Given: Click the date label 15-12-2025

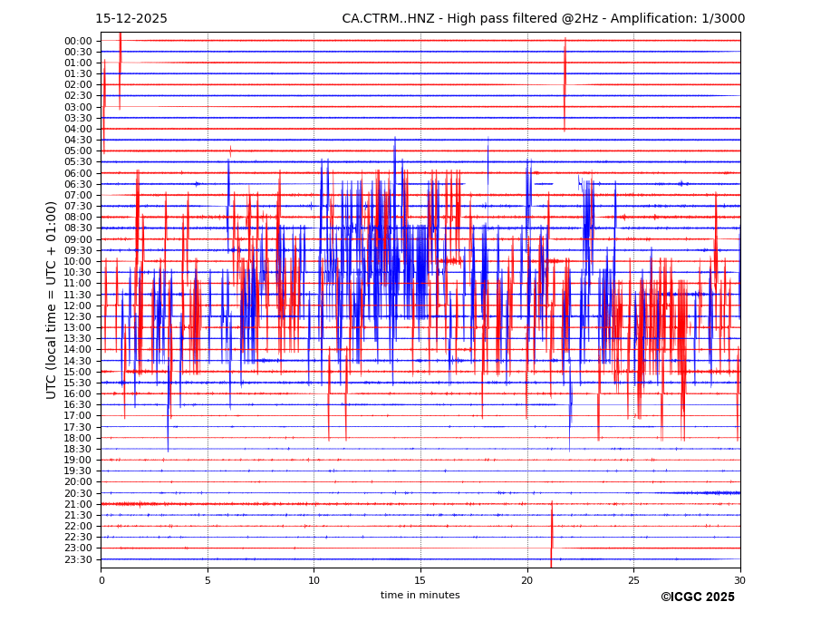Looking at the screenshot, I should 131,19.
